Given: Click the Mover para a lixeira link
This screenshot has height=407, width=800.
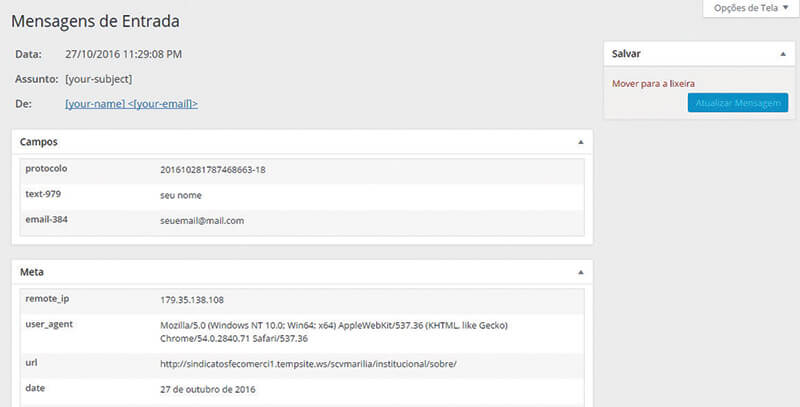Looking at the screenshot, I should pyautogui.click(x=653, y=83).
